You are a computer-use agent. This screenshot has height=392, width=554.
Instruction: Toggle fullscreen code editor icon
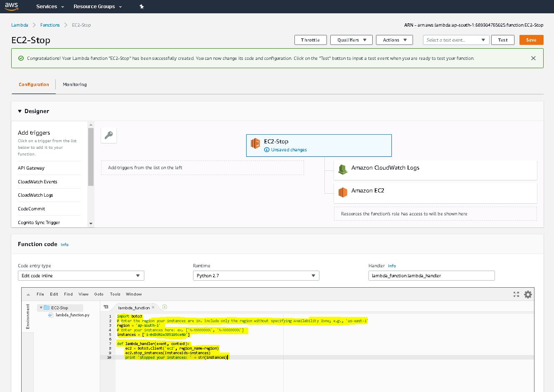click(516, 294)
